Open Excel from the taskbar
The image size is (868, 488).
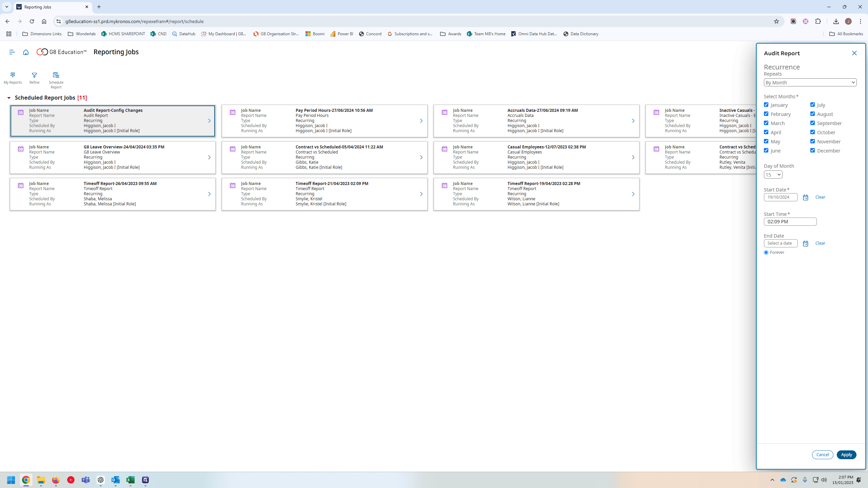pos(130,480)
